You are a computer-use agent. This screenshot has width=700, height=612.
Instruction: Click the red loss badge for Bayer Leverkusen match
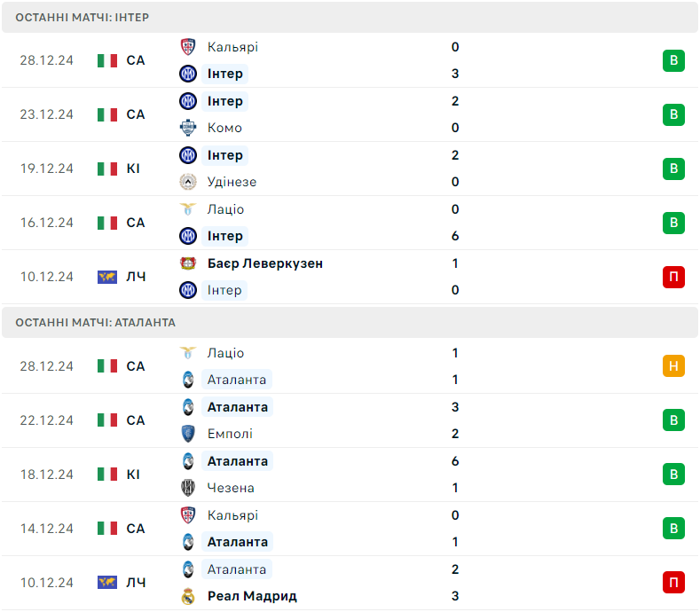point(673,277)
